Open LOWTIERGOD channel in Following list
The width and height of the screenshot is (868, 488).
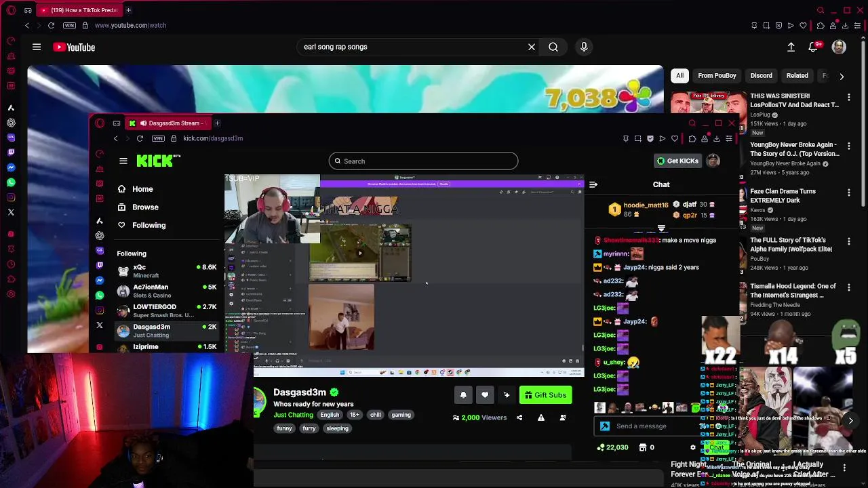click(167, 310)
